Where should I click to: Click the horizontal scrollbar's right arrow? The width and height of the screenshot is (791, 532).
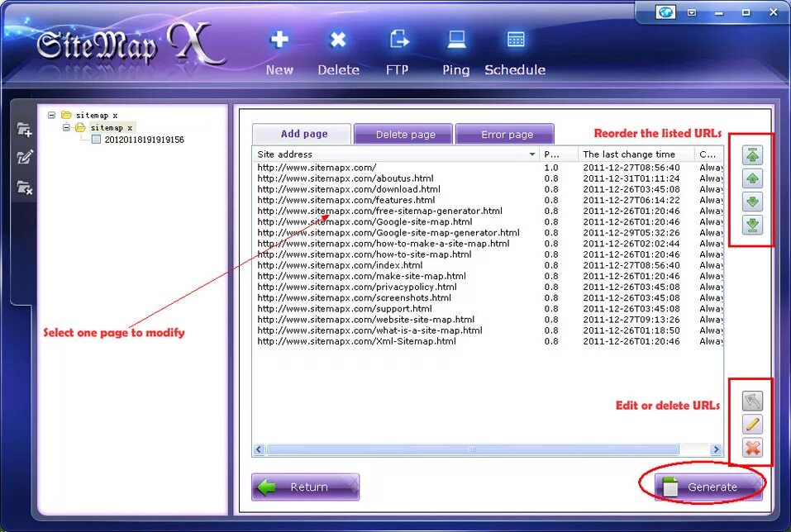pyautogui.click(x=716, y=449)
